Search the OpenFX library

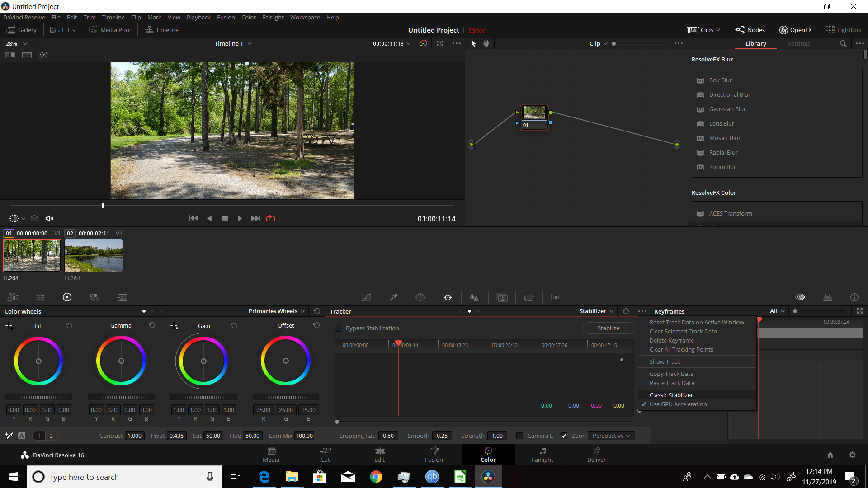[x=843, y=43]
